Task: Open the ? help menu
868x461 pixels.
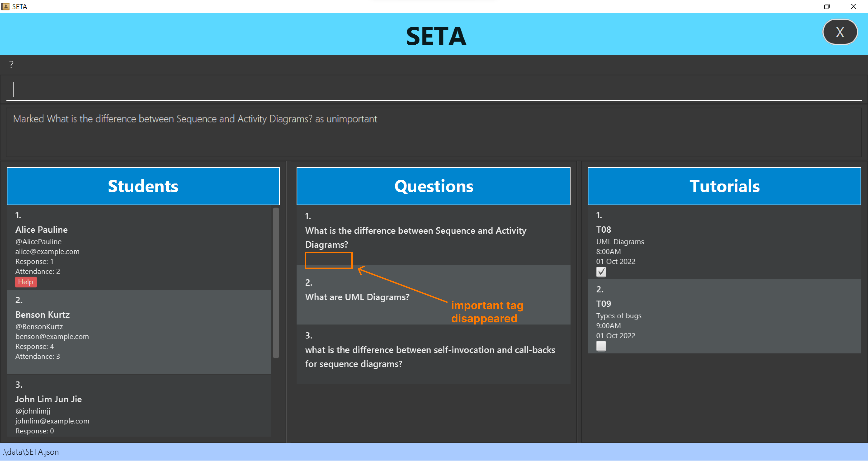Action: tap(11, 64)
